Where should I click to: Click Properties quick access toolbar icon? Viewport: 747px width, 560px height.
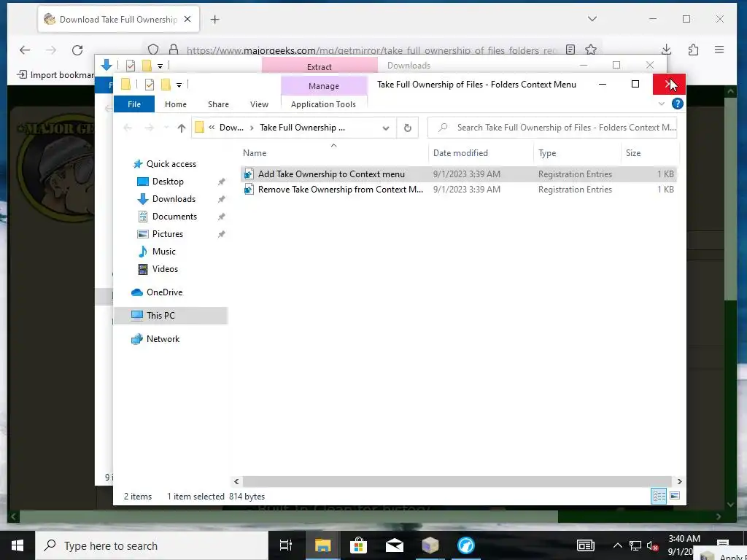coord(149,85)
